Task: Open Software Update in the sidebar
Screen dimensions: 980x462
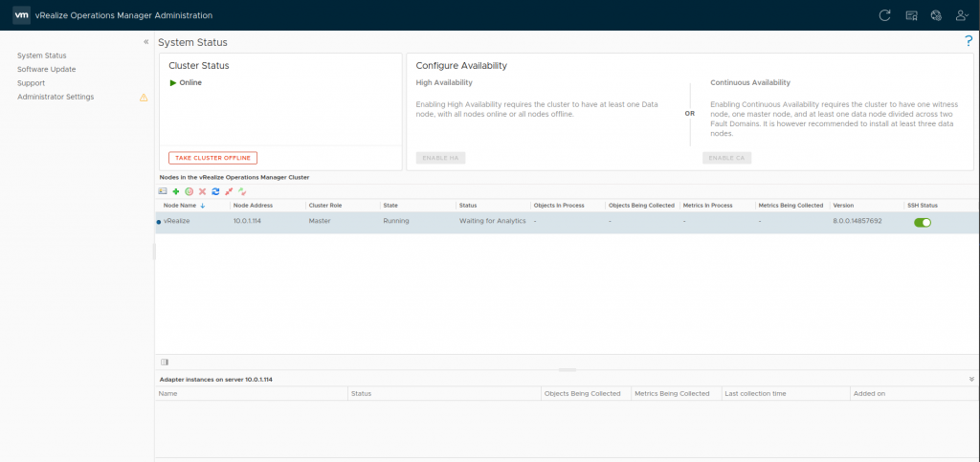Action: click(x=46, y=70)
